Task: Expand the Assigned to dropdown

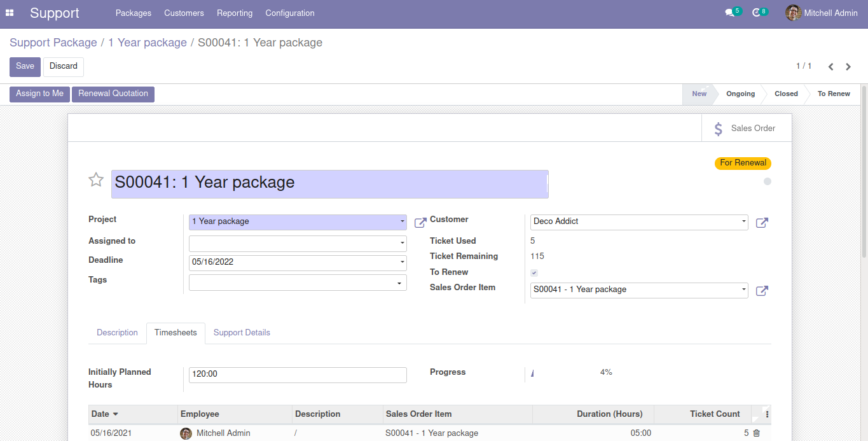Action: [x=403, y=243]
